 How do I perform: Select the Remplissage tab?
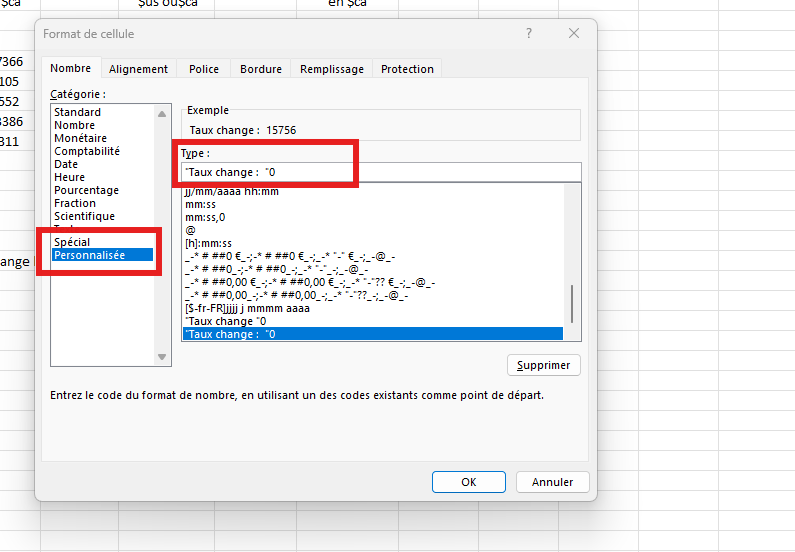pos(332,69)
